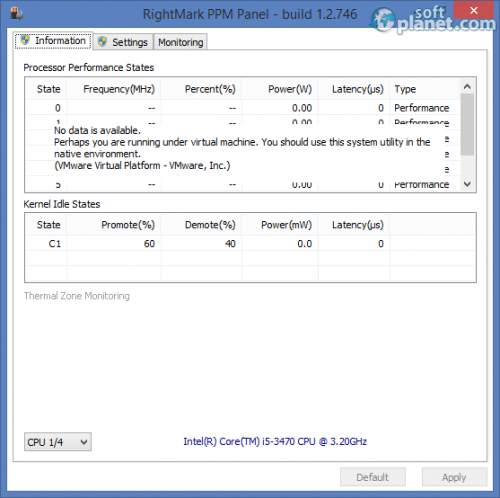Viewport: 500px width, 498px height.
Task: Click the Default button
Action: pos(373,477)
